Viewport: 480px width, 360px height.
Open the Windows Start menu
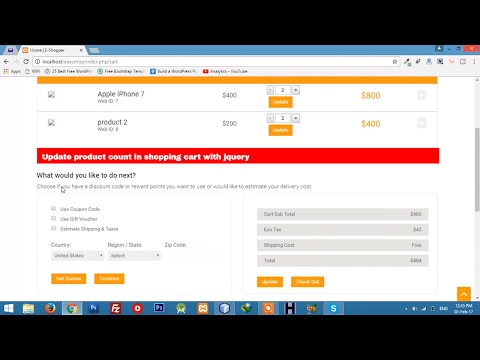point(8,308)
